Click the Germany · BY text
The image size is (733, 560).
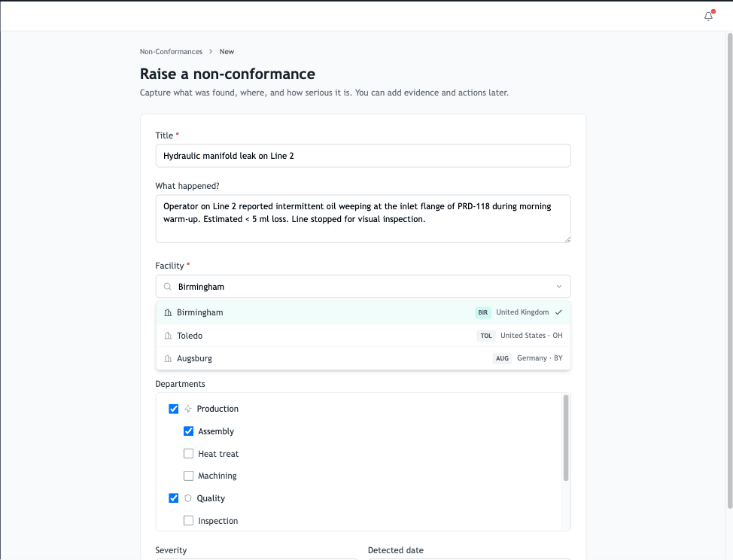[540, 358]
